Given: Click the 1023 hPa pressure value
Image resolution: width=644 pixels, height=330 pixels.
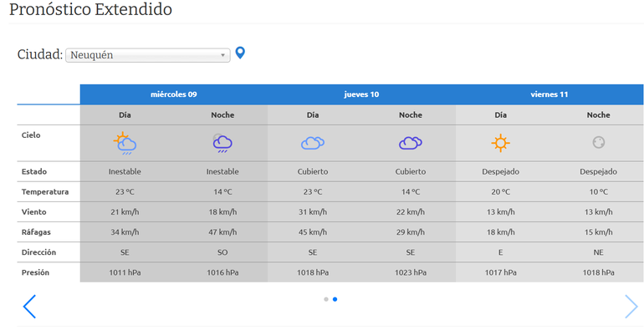Looking at the screenshot, I should click(x=411, y=272).
